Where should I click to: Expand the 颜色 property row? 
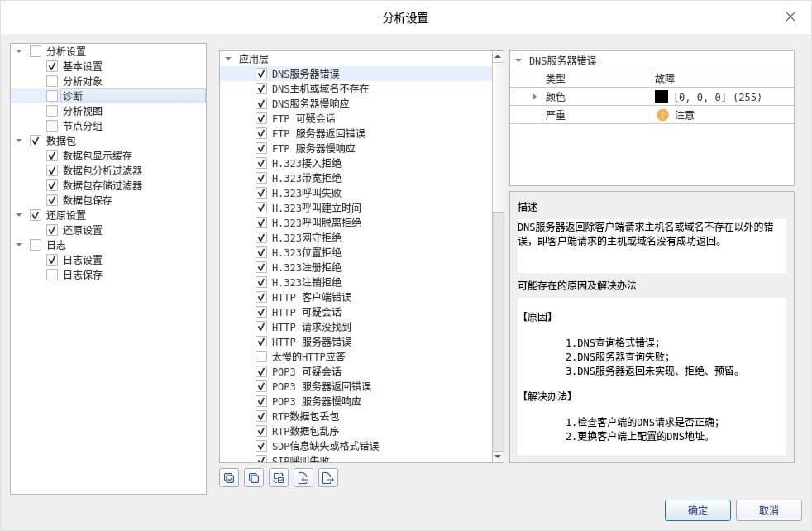(x=534, y=97)
